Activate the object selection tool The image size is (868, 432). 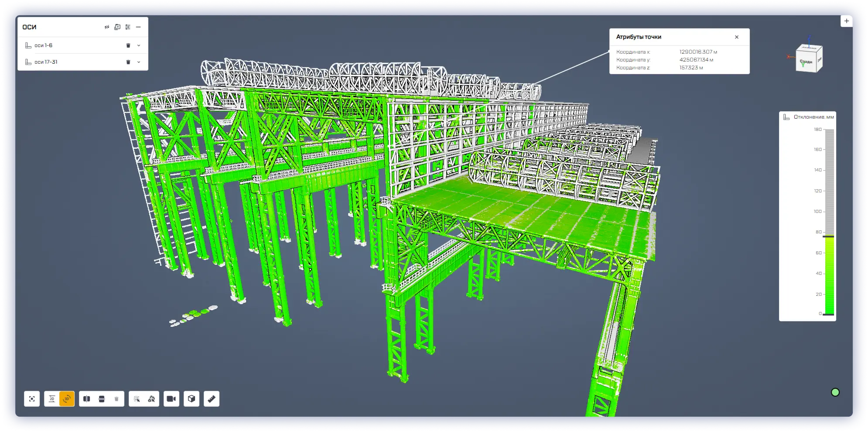coord(151,399)
